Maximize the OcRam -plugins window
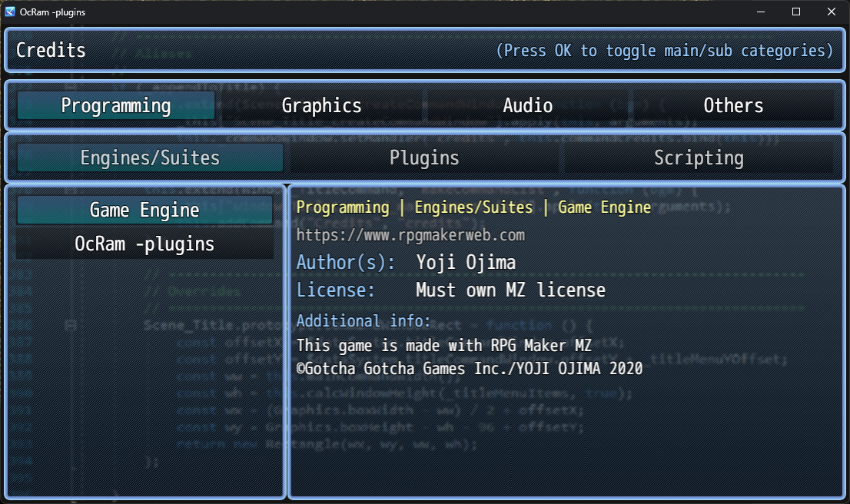The image size is (850, 504). pos(795,12)
